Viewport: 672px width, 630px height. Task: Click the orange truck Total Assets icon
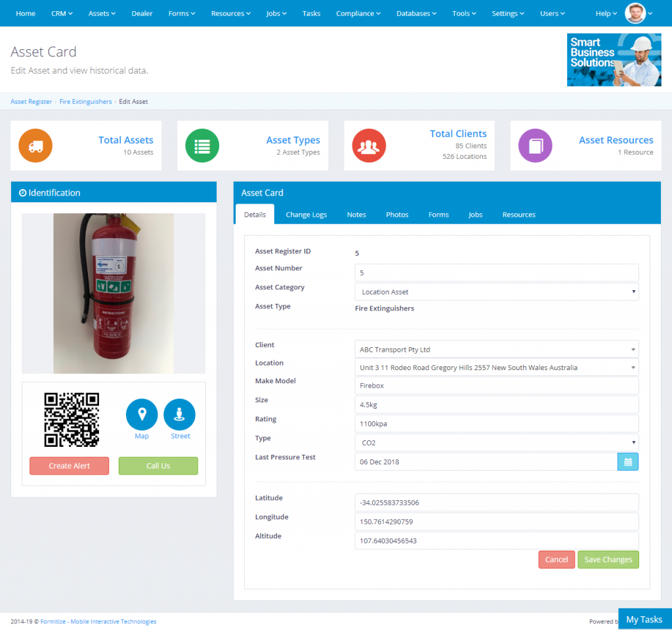tap(35, 146)
